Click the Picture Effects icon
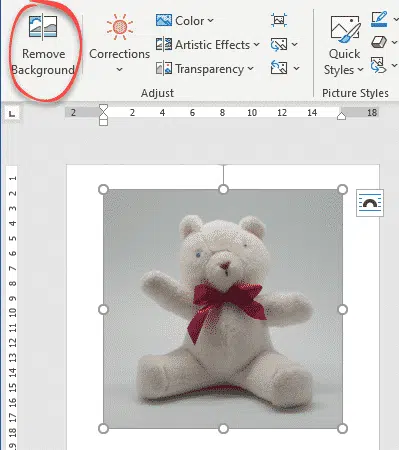 [x=379, y=42]
